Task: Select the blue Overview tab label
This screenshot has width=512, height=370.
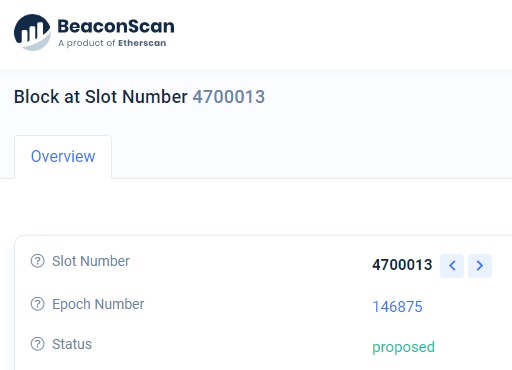Action: pyautogui.click(x=63, y=156)
